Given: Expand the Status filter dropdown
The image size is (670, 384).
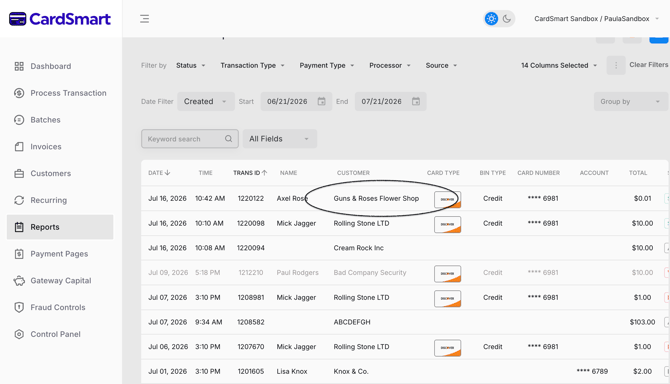Looking at the screenshot, I should [x=191, y=65].
